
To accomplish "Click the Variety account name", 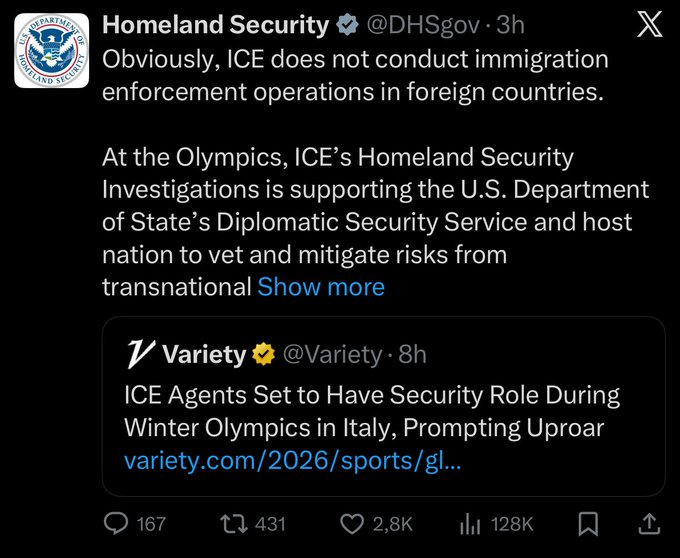I will coord(203,354).
